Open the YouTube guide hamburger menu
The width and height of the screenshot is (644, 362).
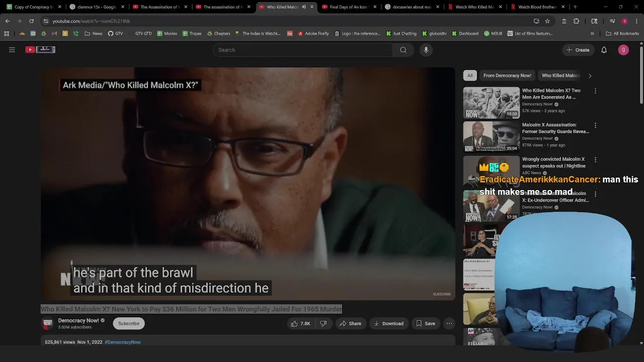(12, 50)
